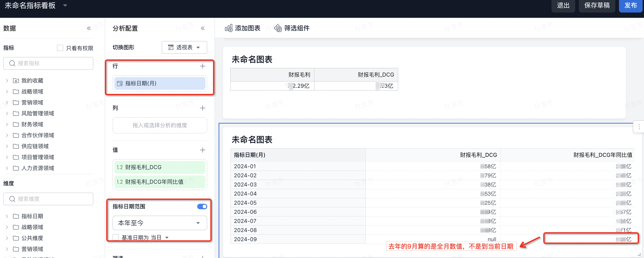Collapse the 数据 panel with double-chevron icon
This screenshot has width=644, height=258.
[89, 28]
